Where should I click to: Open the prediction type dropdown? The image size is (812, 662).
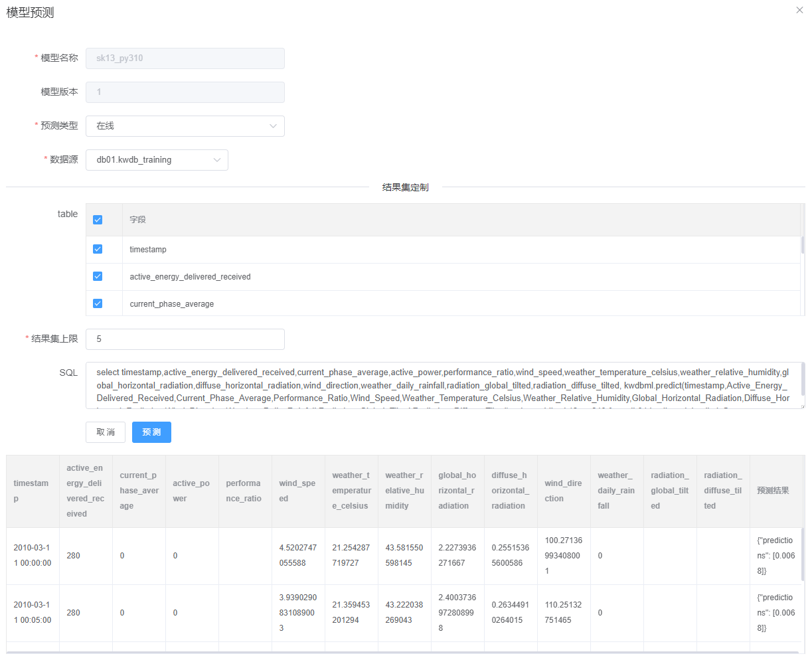185,126
